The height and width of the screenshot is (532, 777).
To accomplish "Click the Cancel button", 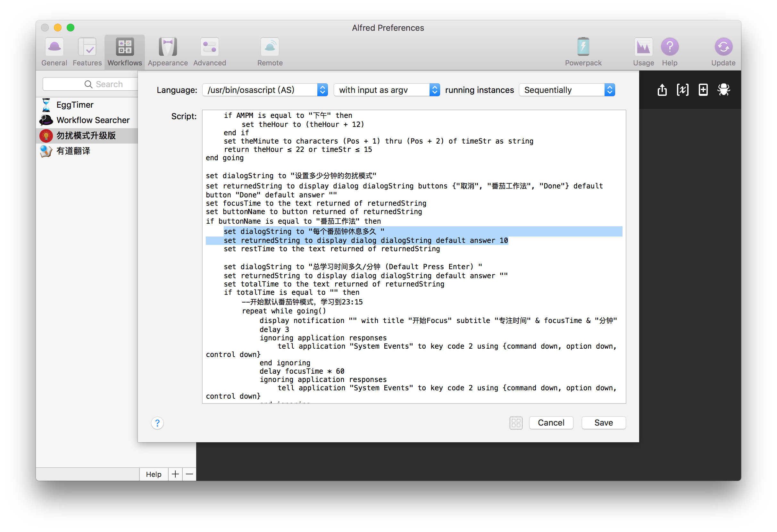I will 551,423.
